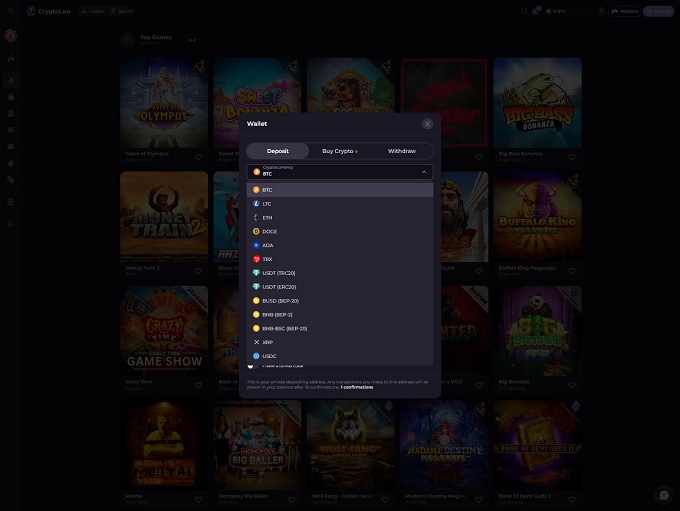The width and height of the screenshot is (680, 511).
Task: Collapse the Cryptocurrency dropdown chevron
Action: pos(424,172)
